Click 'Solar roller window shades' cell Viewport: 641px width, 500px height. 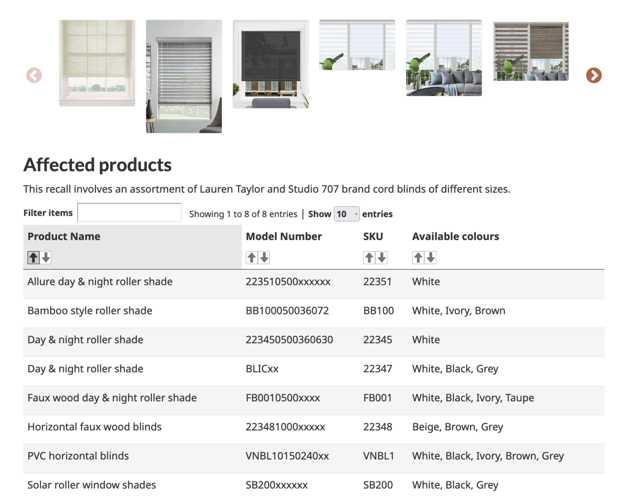click(92, 485)
